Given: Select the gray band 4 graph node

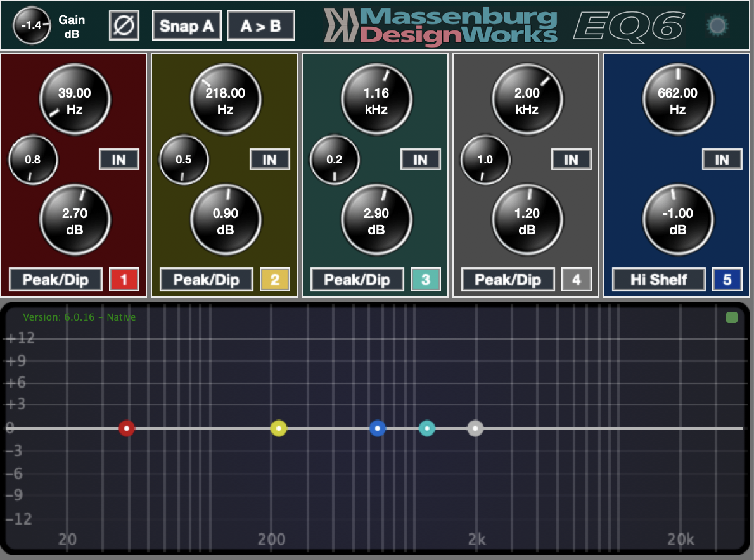Looking at the screenshot, I should pyautogui.click(x=475, y=428).
